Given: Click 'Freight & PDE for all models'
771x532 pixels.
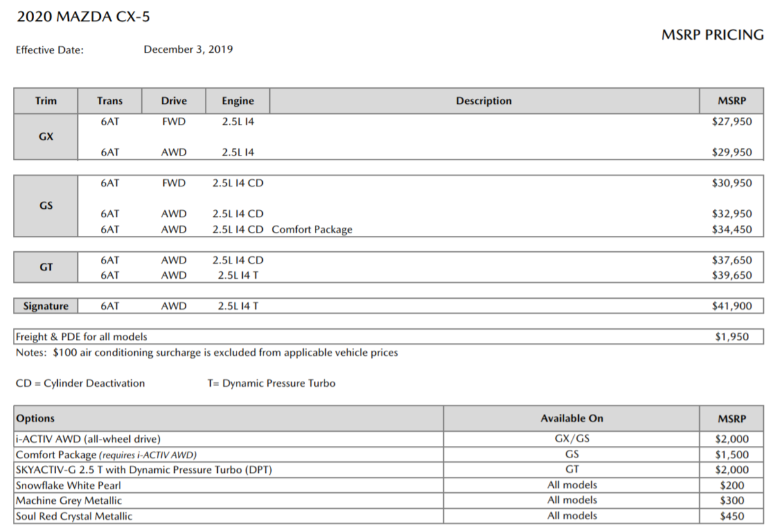Looking at the screenshot, I should coord(82,337).
